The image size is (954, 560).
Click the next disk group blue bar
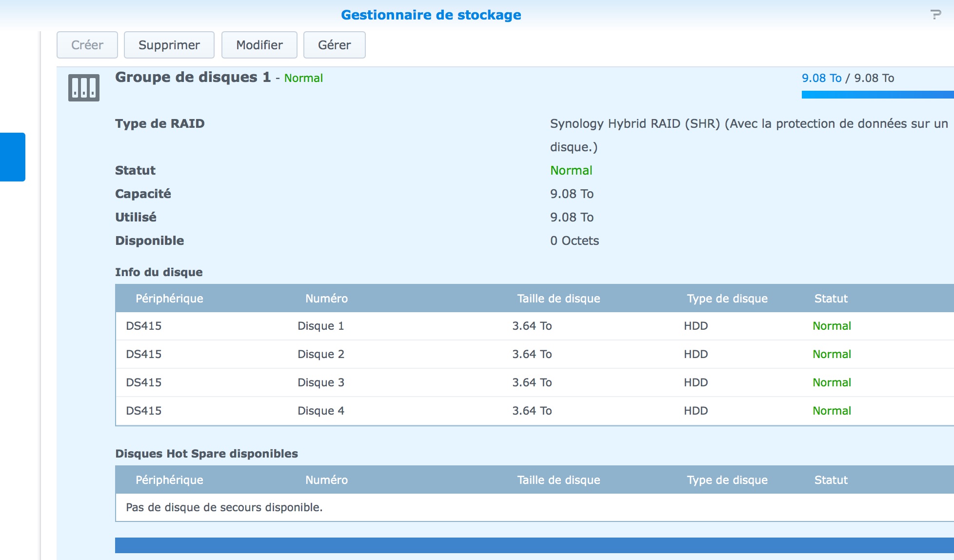[x=534, y=545]
